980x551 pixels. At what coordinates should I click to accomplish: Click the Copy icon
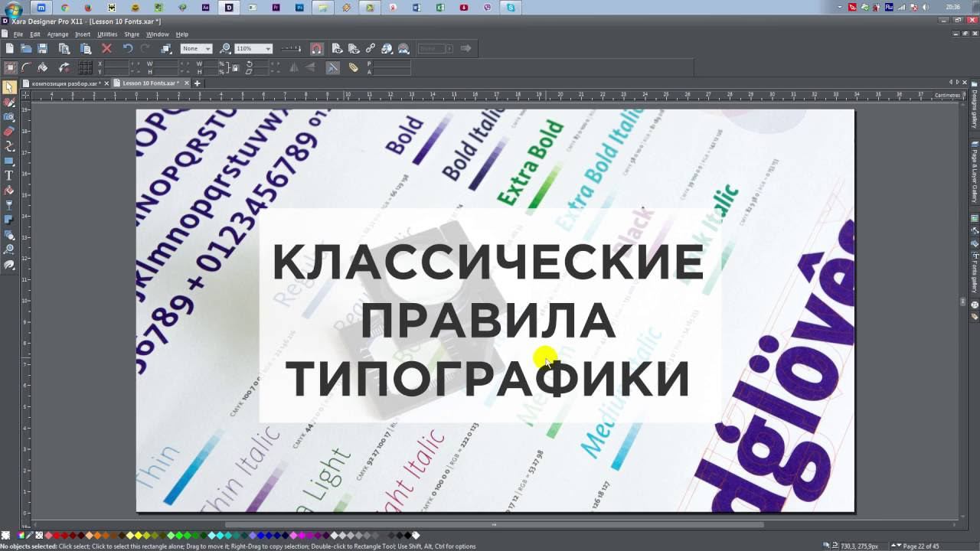[x=64, y=48]
